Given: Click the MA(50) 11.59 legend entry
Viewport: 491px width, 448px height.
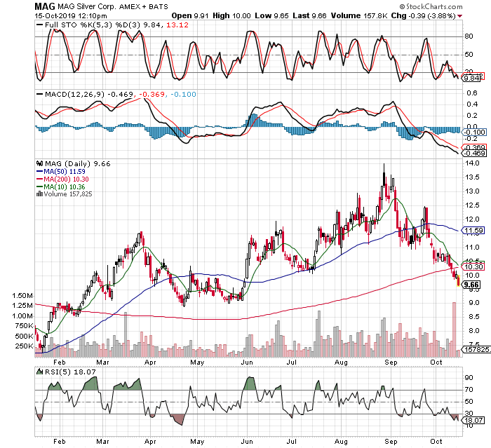Looking at the screenshot, I should pos(65,172).
